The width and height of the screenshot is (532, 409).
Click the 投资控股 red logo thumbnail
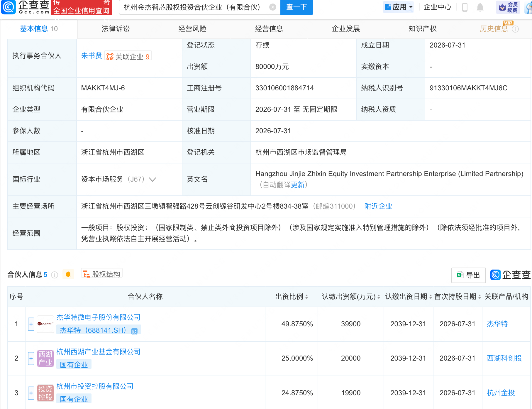[45, 393]
